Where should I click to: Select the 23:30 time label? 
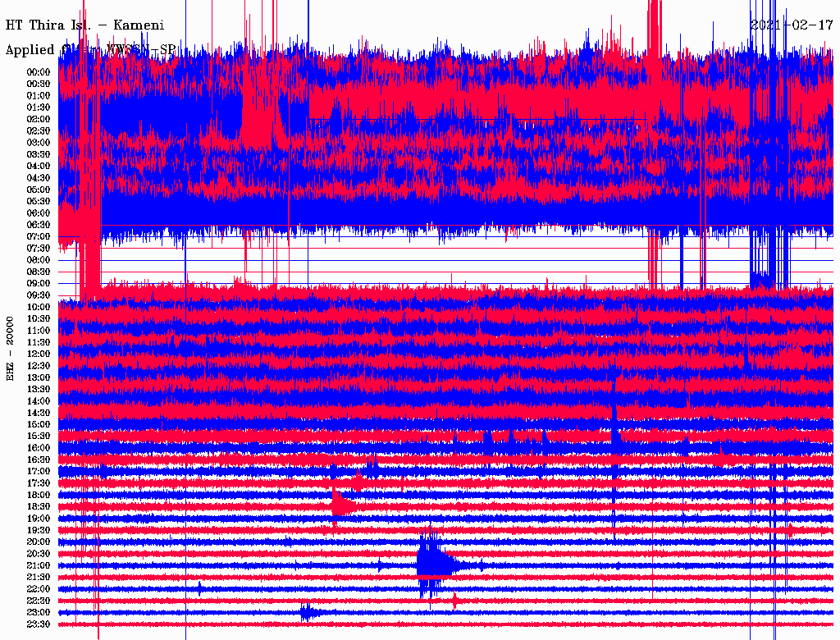(39, 624)
